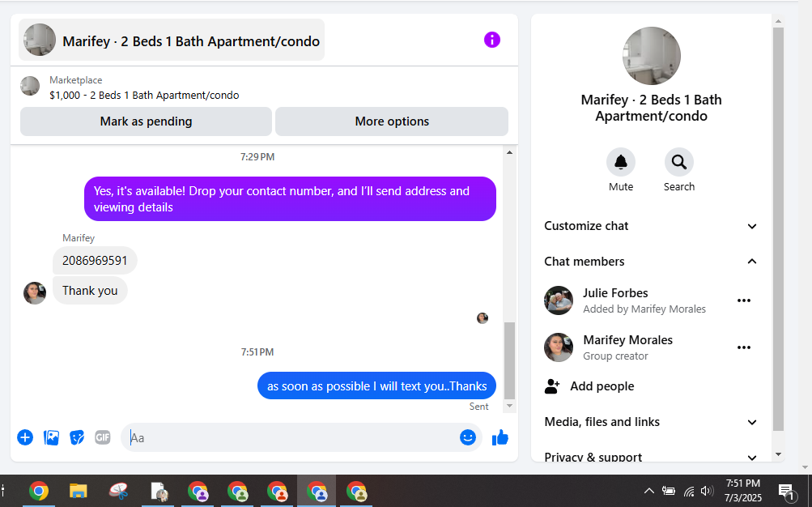The image size is (812, 507).
Task: Open conversation information purple icon
Action: point(491,40)
